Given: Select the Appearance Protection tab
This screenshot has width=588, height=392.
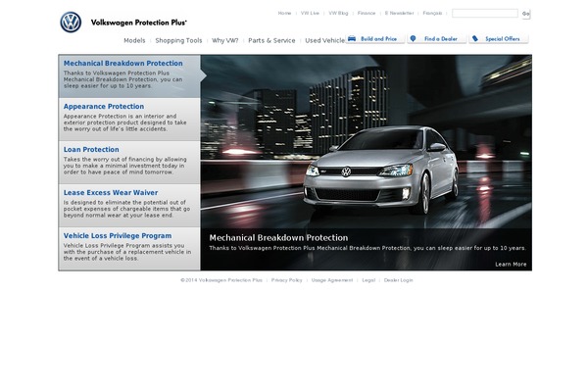Looking at the screenshot, I should (x=129, y=120).
